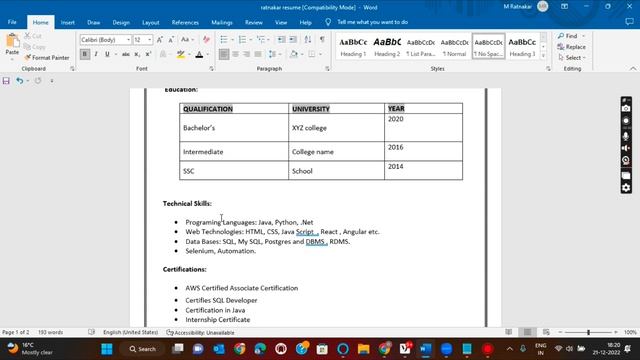Expand the Styles gallery
640x360 pixels.
[543, 56]
